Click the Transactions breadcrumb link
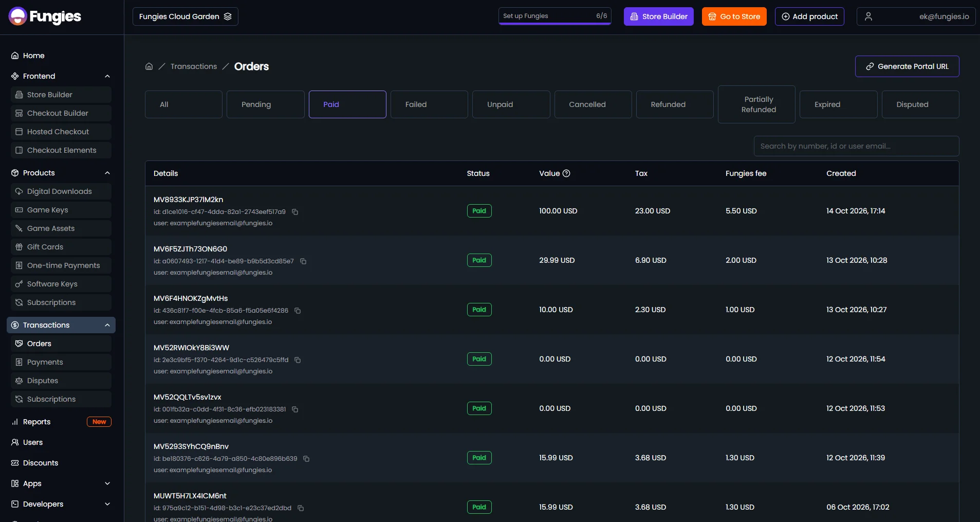The height and width of the screenshot is (522, 980). (194, 66)
